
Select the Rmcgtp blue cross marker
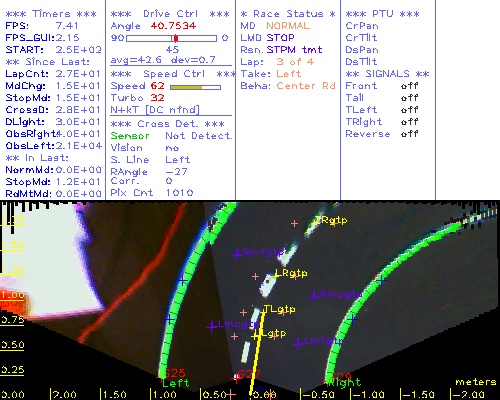pyautogui.click(x=313, y=296)
